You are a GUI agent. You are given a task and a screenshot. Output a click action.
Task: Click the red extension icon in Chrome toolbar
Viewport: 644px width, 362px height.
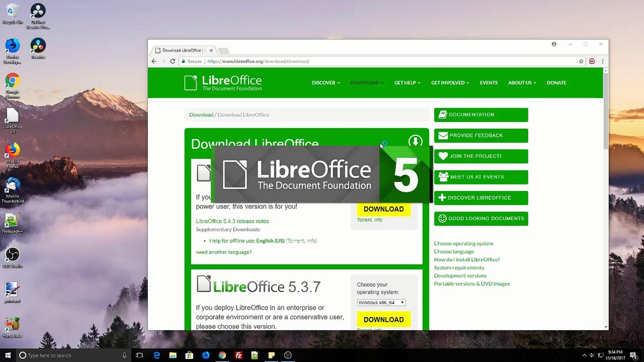pos(592,61)
